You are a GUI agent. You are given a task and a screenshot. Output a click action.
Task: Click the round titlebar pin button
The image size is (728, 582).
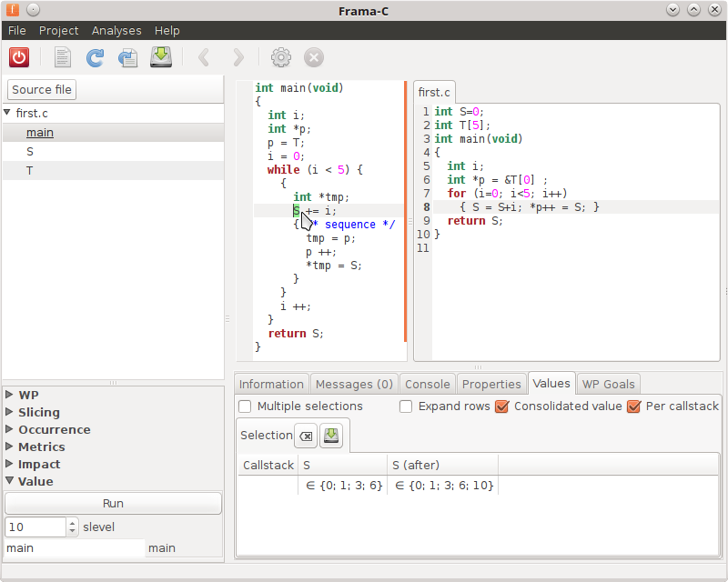pyautogui.click(x=33, y=9)
